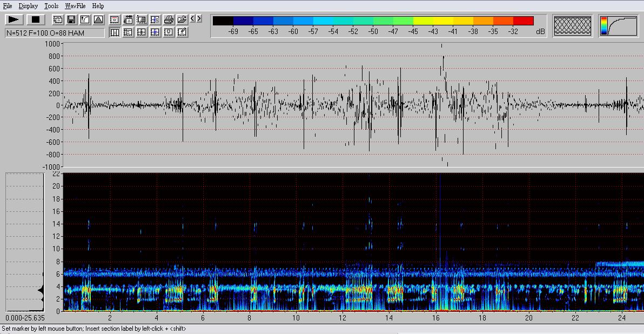This screenshot has height=334, width=644.
Task: Click the pencil edit label icon
Action: 182,32
